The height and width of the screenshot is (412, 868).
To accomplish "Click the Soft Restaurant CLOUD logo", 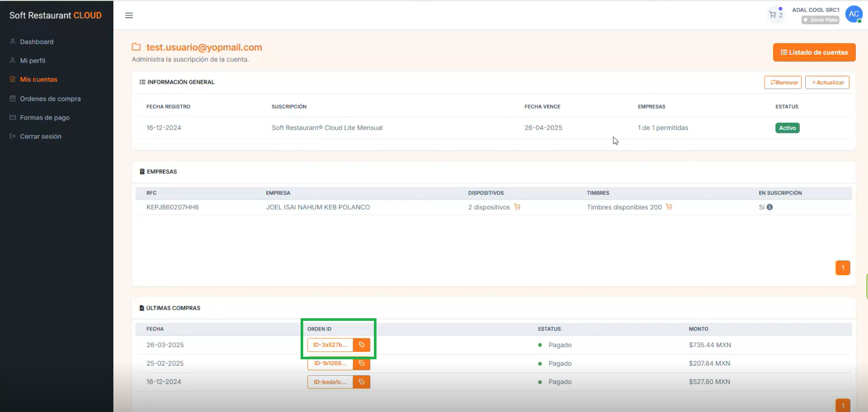I will pos(55,15).
